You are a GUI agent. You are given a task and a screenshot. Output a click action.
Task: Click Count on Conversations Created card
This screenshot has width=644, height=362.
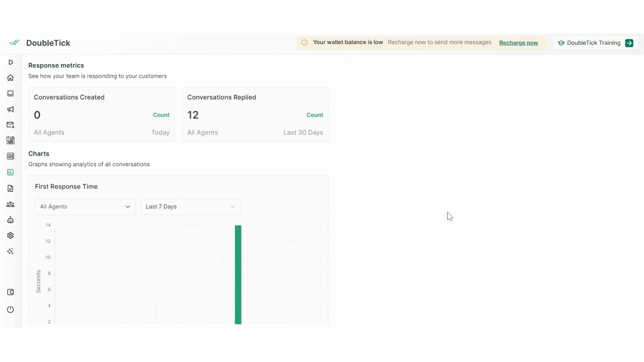tap(161, 115)
